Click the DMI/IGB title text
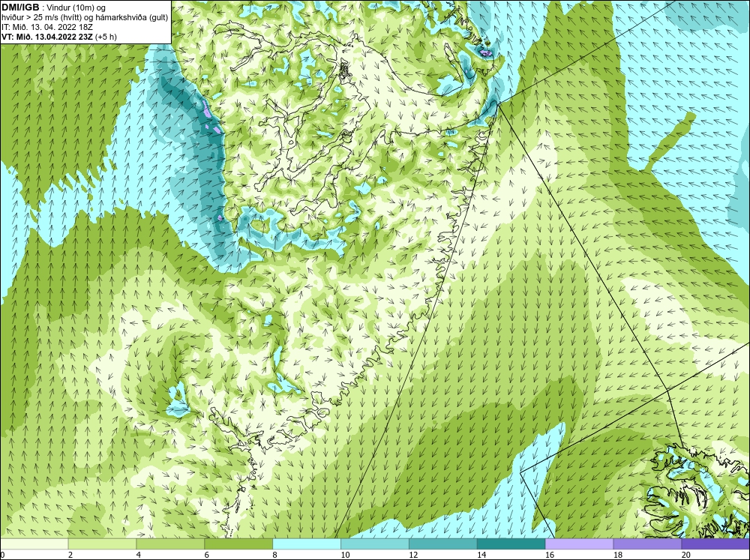The image size is (750, 560). tap(20, 7)
